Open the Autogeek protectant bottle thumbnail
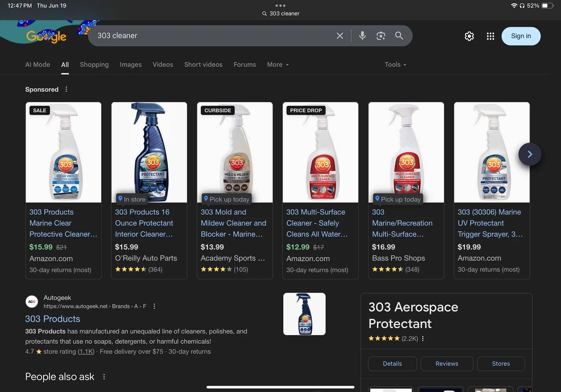 coord(304,314)
